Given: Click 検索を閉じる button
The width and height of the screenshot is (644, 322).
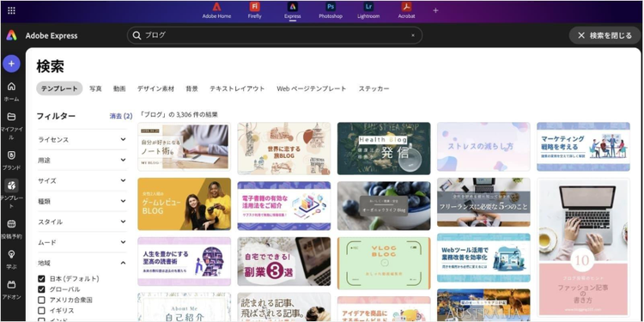Looking at the screenshot, I should coord(605,35).
